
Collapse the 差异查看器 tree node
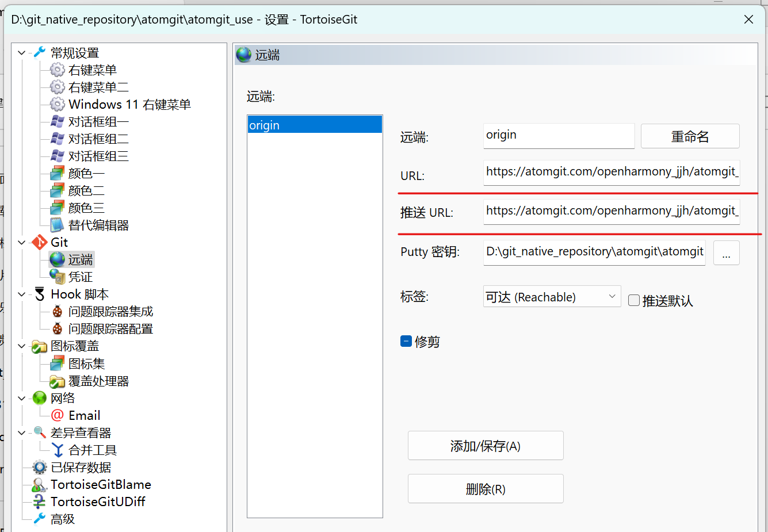pos(22,433)
